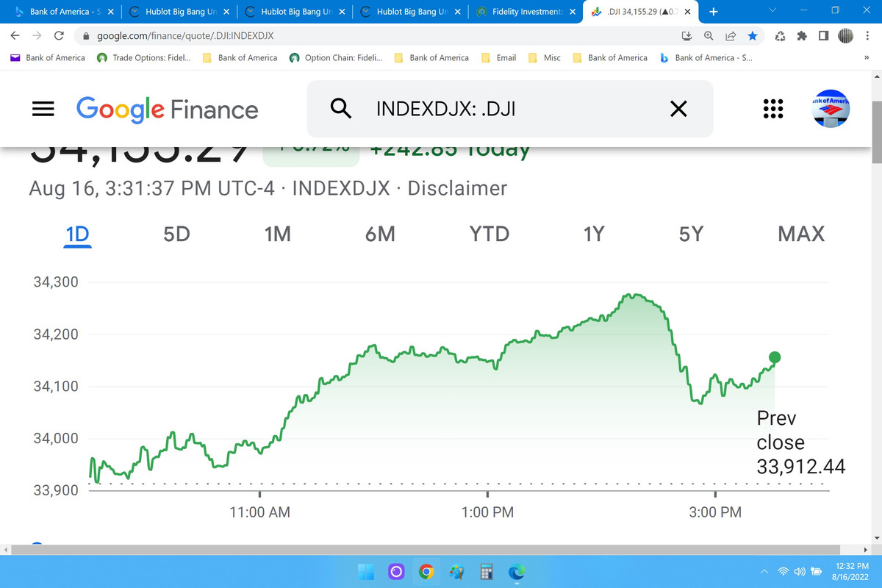The image size is (882, 588).
Task: Select the YTD chart range tab
Action: tap(490, 234)
